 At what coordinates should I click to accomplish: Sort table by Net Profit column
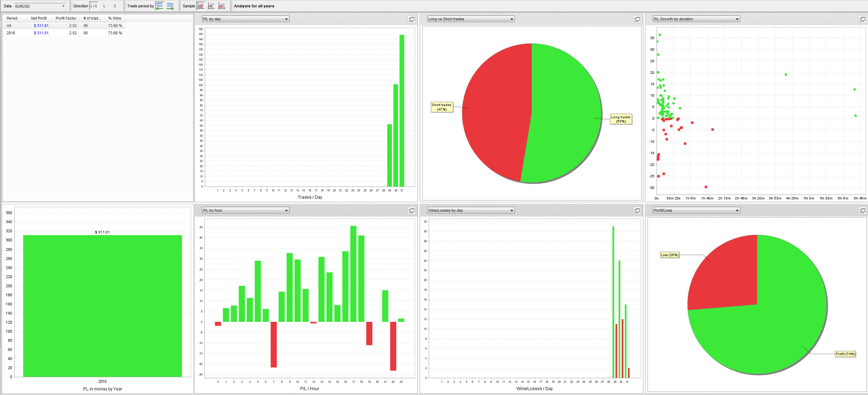pos(40,18)
